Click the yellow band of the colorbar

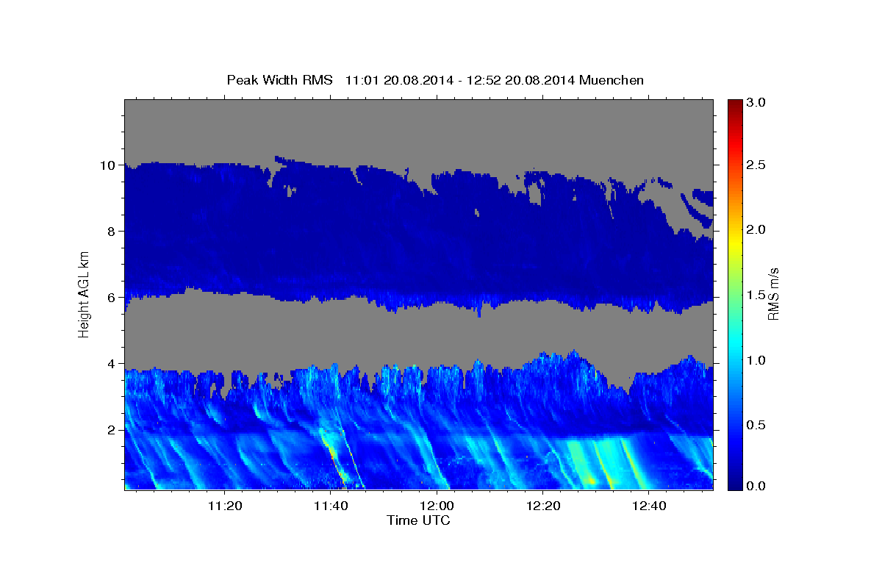point(734,243)
